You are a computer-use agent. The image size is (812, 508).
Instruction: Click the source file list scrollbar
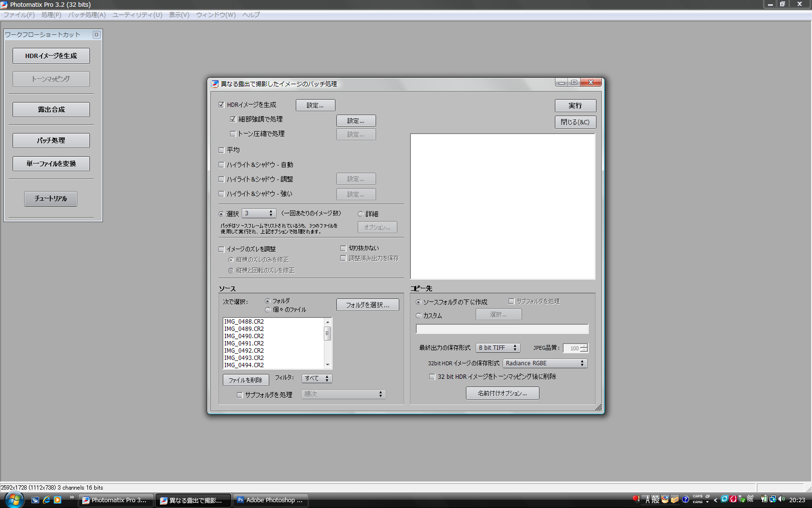point(328,344)
